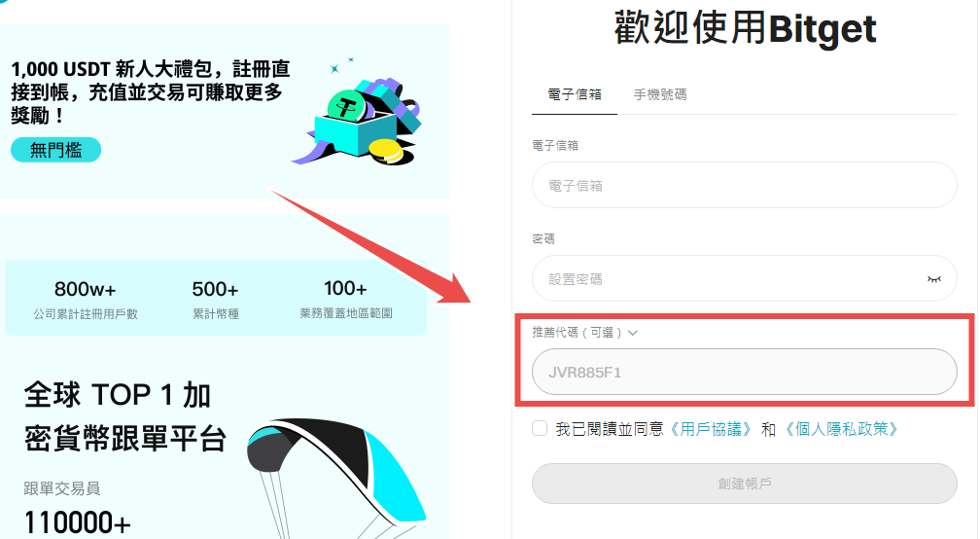Switch to the 手機號碼 tab
This screenshot has width=980, height=539.
coord(660,94)
